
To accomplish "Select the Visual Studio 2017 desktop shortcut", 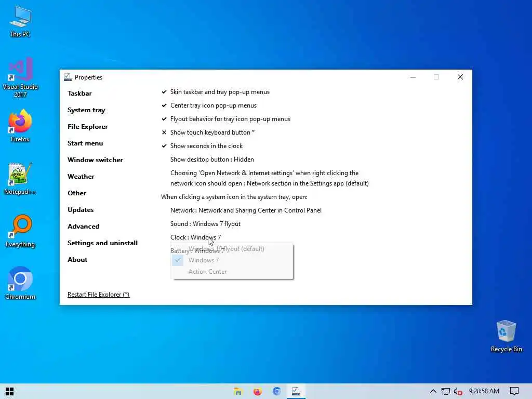I will [20, 77].
